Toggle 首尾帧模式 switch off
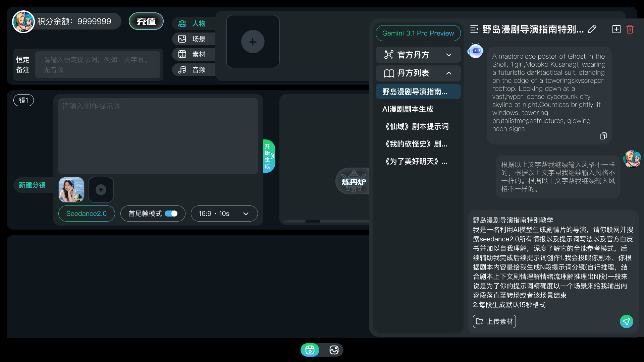The image size is (644, 362). (x=171, y=214)
